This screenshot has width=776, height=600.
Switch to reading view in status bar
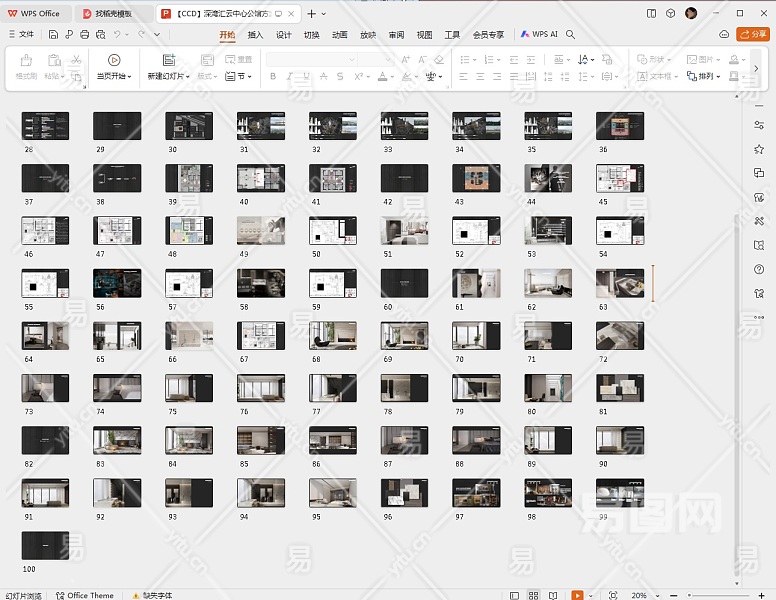pyautogui.click(x=552, y=595)
